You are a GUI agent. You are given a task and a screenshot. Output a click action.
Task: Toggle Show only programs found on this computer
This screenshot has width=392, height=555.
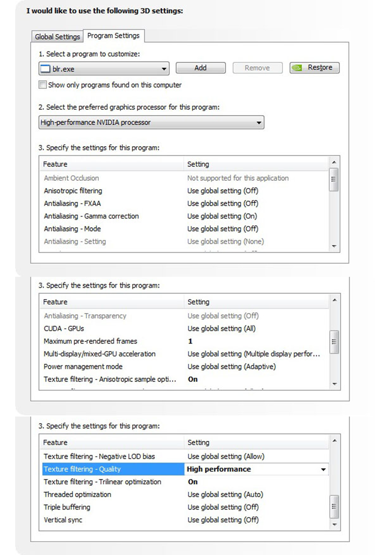[43, 85]
